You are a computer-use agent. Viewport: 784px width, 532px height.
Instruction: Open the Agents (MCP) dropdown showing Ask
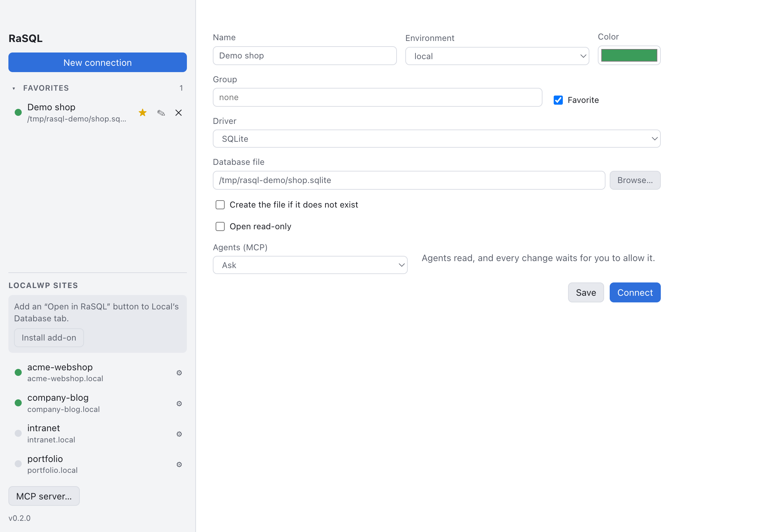[x=310, y=265]
